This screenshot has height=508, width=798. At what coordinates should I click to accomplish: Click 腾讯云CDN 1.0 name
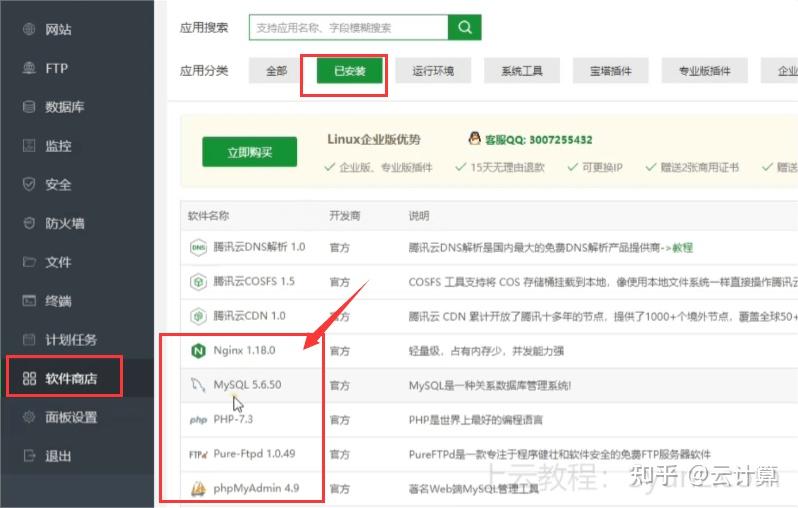pos(249,316)
